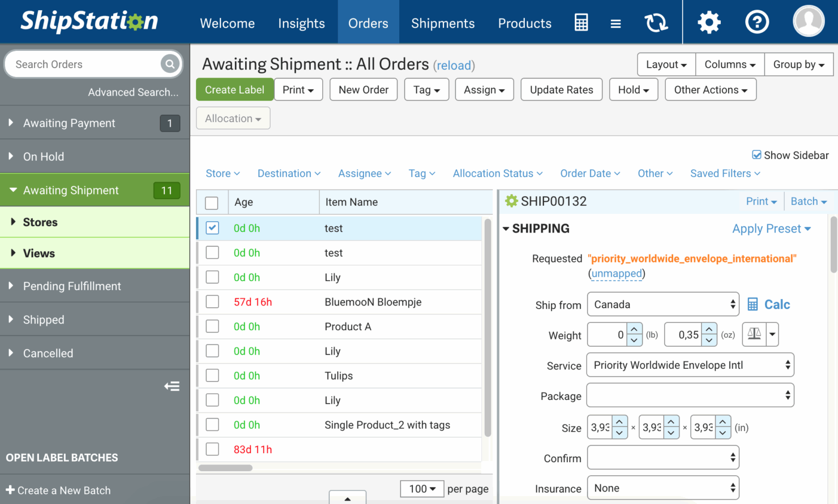Screen dimensions: 838x504
Task: Open the Insights menu item
Action: pyautogui.click(x=301, y=23)
